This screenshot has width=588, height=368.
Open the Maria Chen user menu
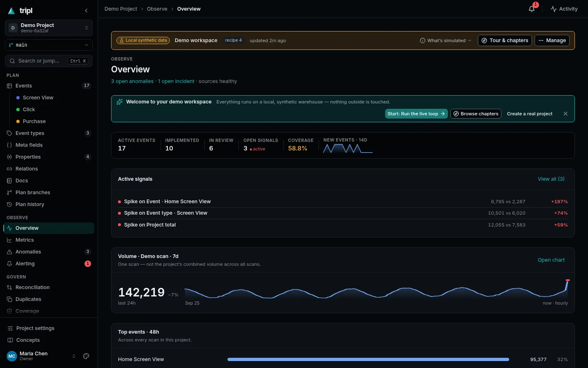click(41, 356)
